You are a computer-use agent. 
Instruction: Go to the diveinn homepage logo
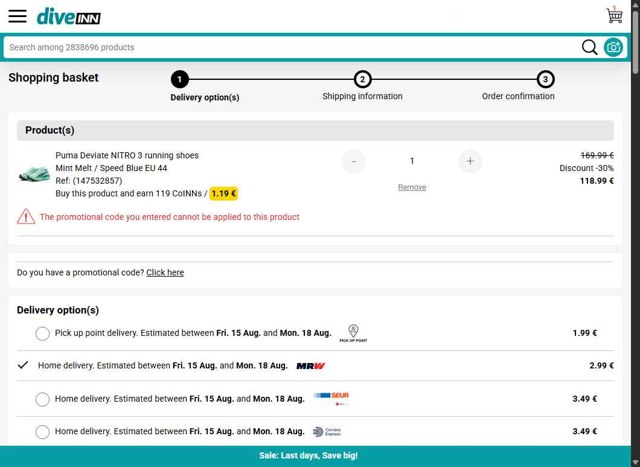69,17
